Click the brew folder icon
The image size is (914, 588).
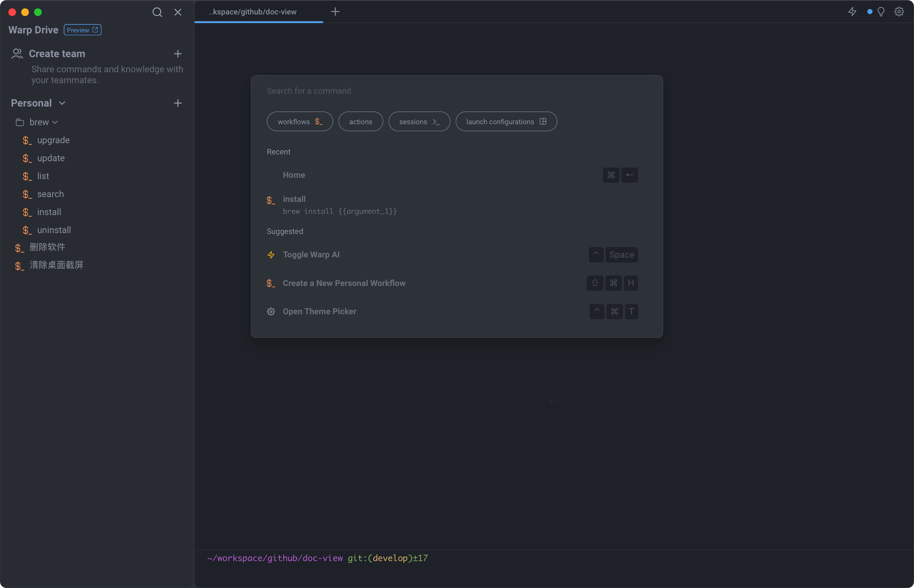[x=20, y=123]
